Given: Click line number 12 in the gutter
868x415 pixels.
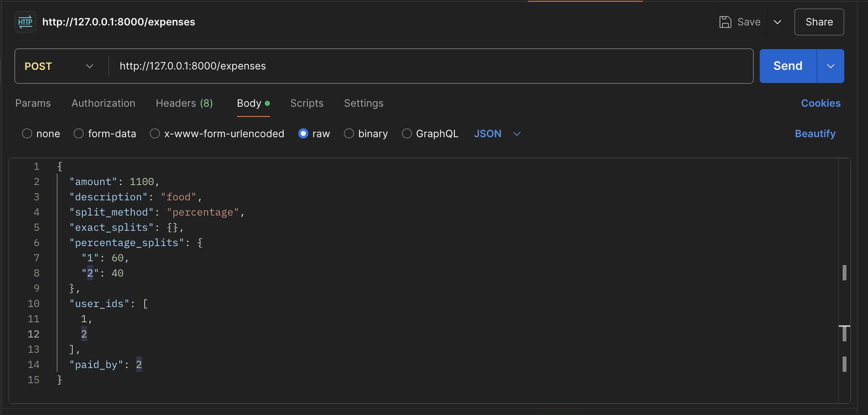Looking at the screenshot, I should (33, 334).
